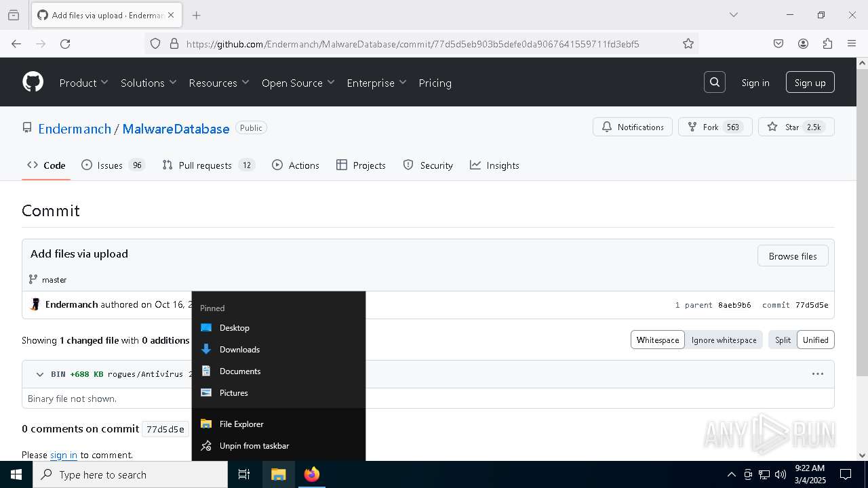Open network status tray icon
868x488 pixels.
point(764,474)
